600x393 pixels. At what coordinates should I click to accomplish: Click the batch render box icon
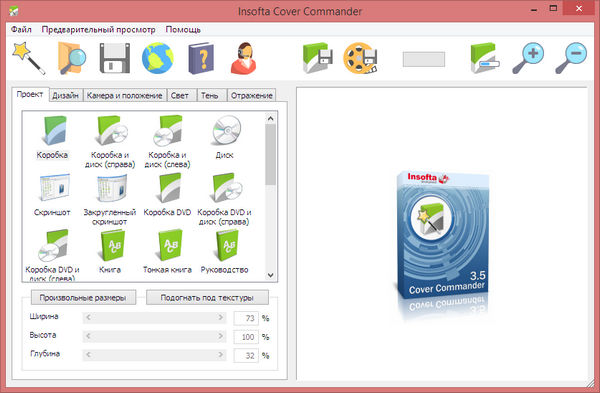pos(485,58)
